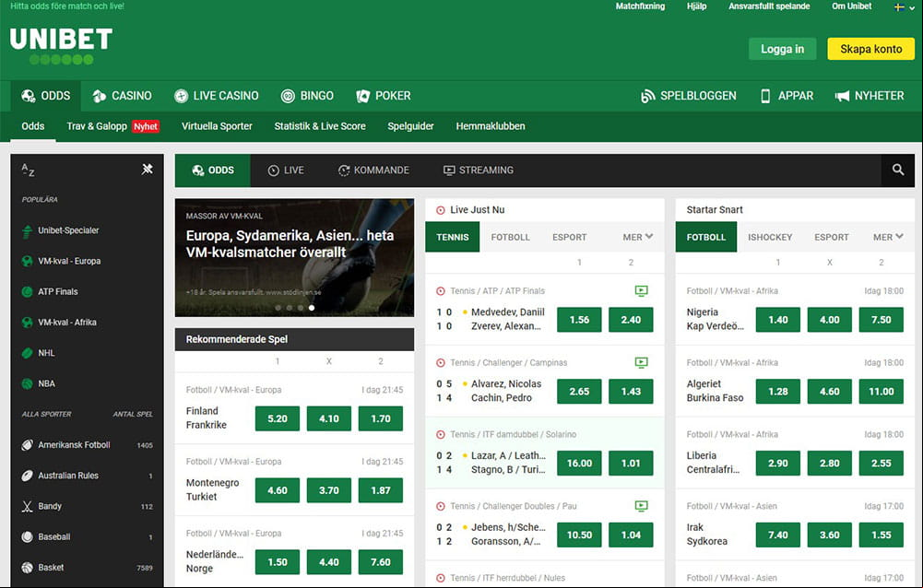Switch to the LIVE tab
Screen dimensions: 923x588
coord(286,171)
